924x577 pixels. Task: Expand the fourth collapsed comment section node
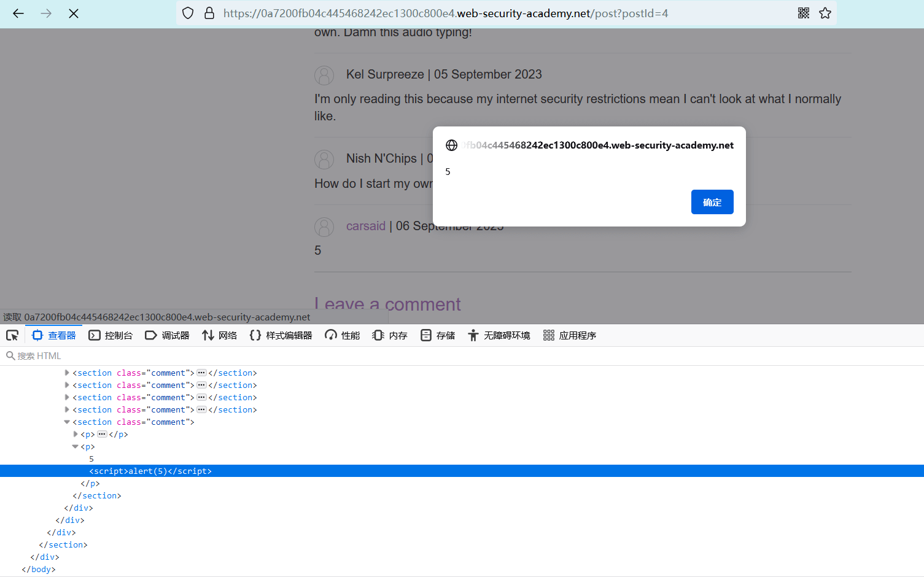point(67,410)
